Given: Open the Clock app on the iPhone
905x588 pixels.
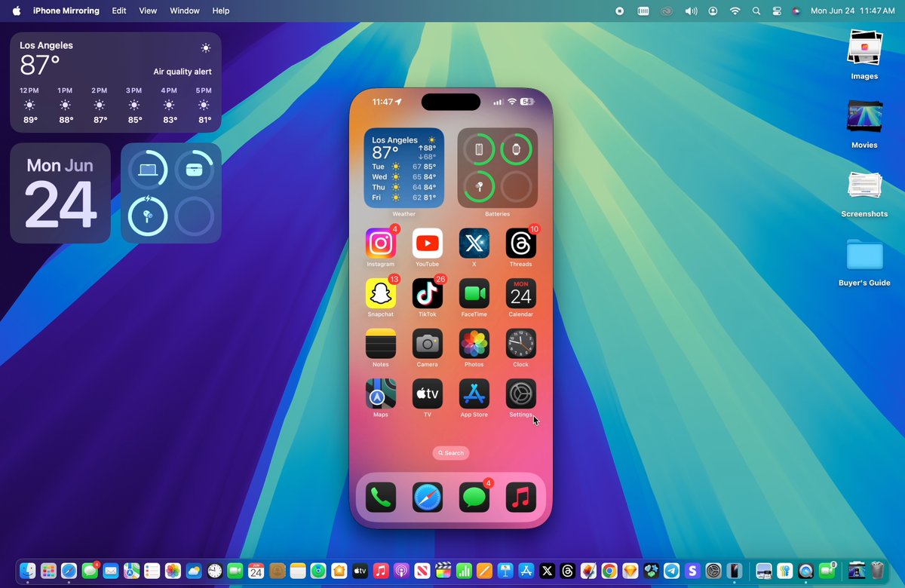Looking at the screenshot, I should tap(521, 344).
